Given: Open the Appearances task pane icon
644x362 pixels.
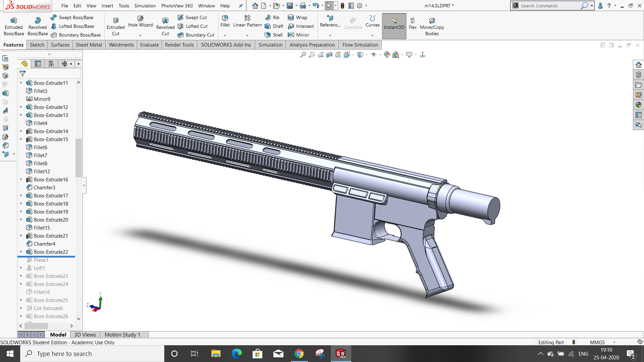Looking at the screenshot, I should pos(638,105).
